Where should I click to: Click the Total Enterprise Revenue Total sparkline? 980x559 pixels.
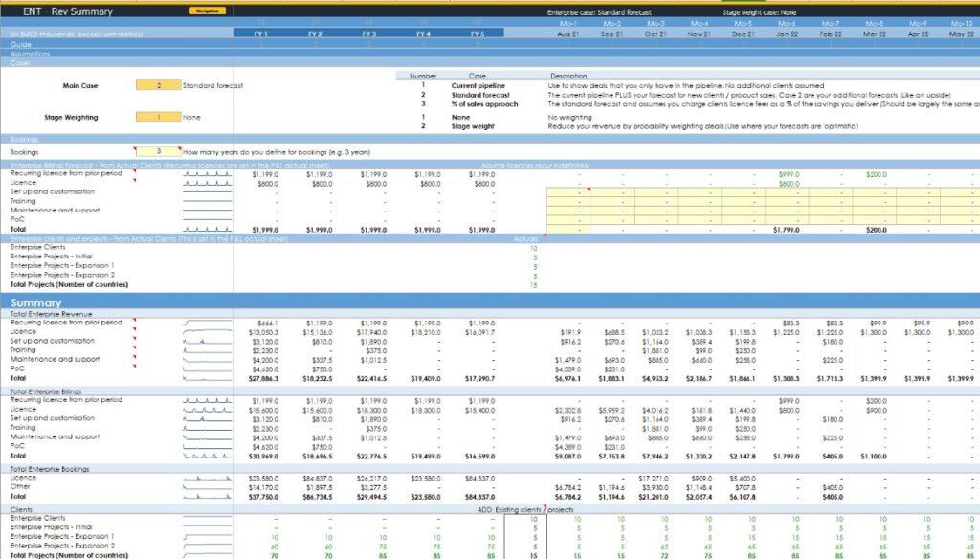[x=208, y=379]
